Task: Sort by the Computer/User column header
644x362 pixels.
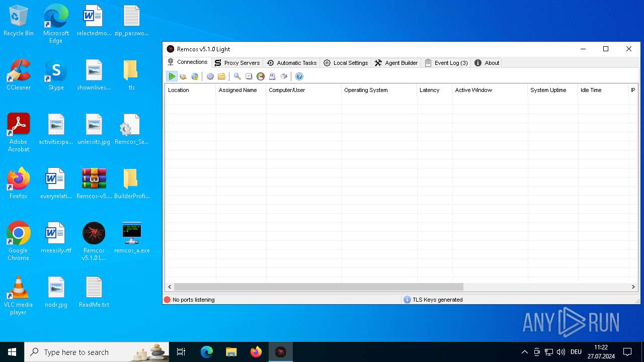Action: (303, 90)
